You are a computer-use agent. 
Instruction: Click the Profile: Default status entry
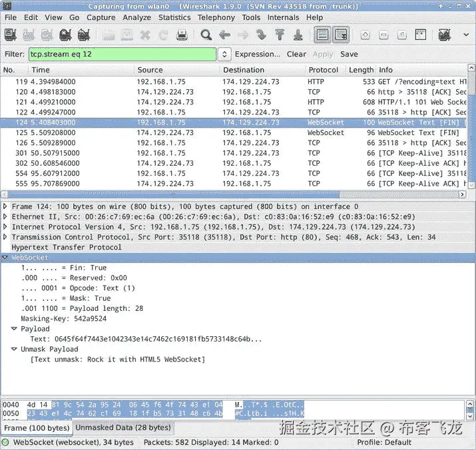(384, 442)
